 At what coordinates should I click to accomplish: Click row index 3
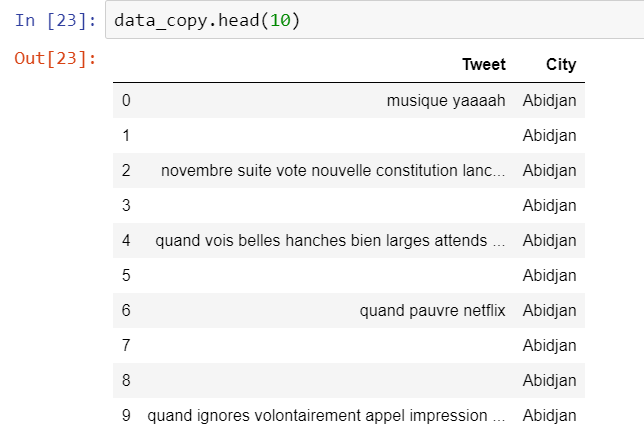click(126, 205)
